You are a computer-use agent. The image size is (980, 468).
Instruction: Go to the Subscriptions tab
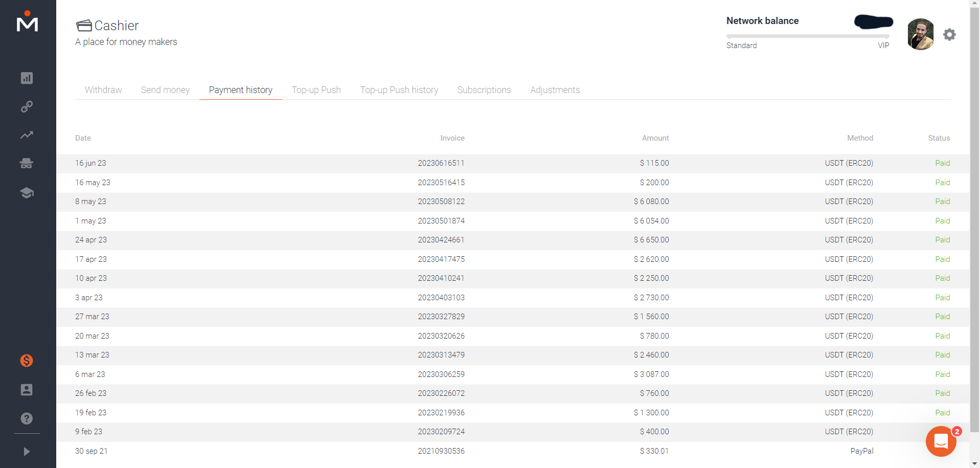tap(484, 90)
